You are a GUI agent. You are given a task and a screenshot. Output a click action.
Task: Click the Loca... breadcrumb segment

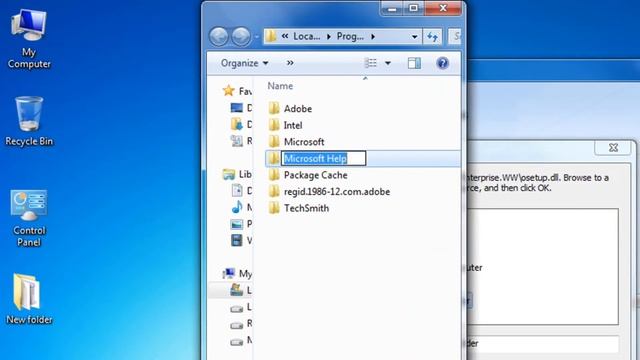[307, 36]
